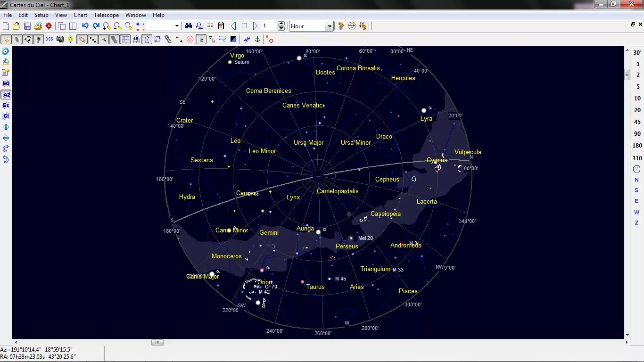Viewport: 644px width, 362px height.
Task: Open the Setup menu
Action: (x=41, y=15)
